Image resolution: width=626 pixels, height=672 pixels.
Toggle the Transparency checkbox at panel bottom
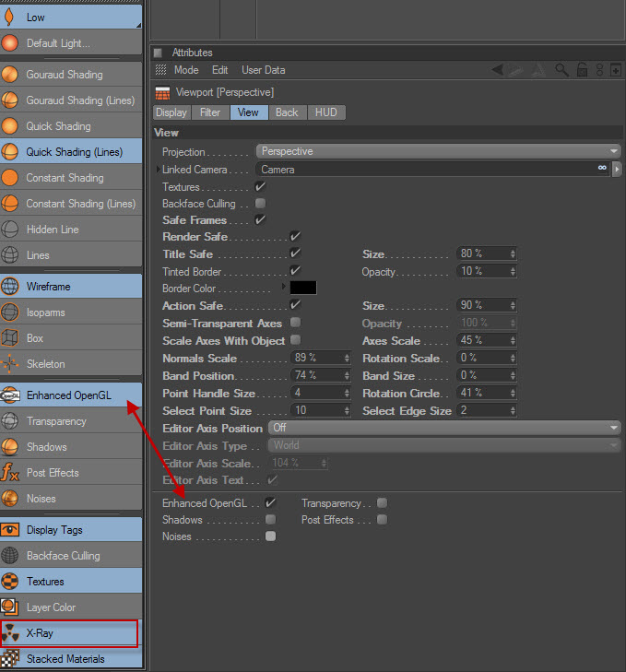(382, 502)
